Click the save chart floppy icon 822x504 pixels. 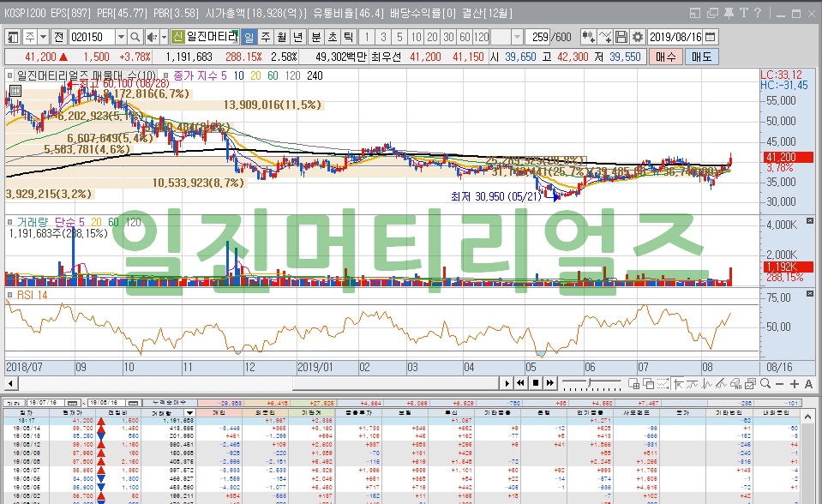coord(621,37)
